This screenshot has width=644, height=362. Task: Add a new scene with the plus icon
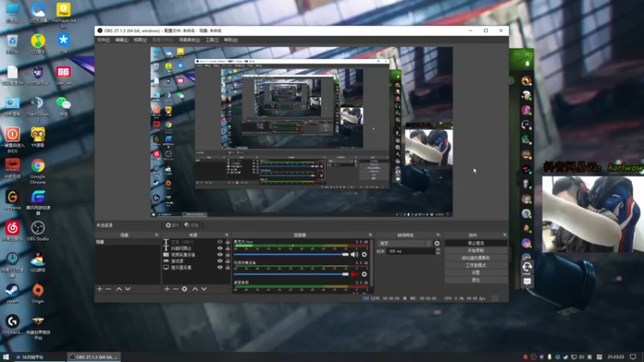tap(99, 289)
